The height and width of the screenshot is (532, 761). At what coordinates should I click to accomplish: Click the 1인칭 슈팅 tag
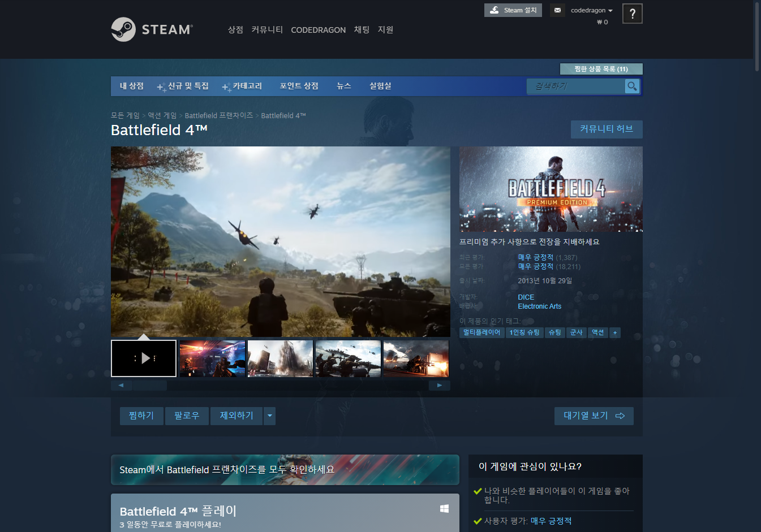click(x=524, y=332)
